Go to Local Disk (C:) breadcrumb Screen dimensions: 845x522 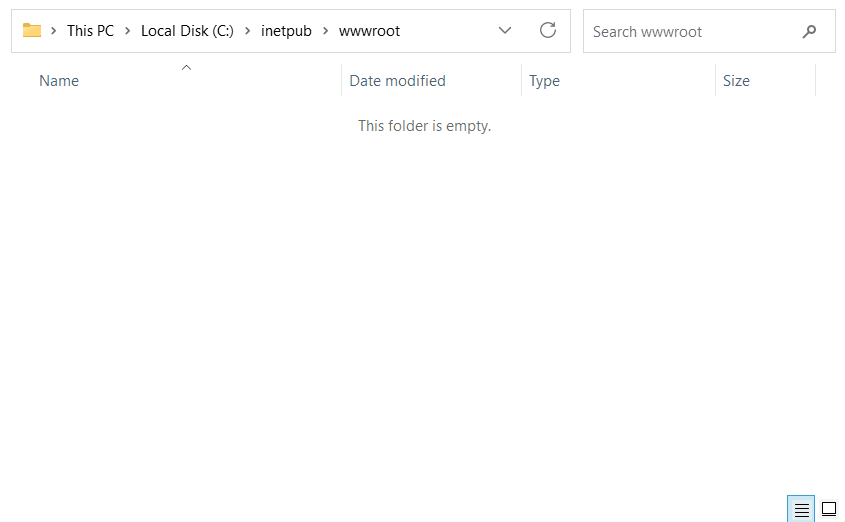187,31
